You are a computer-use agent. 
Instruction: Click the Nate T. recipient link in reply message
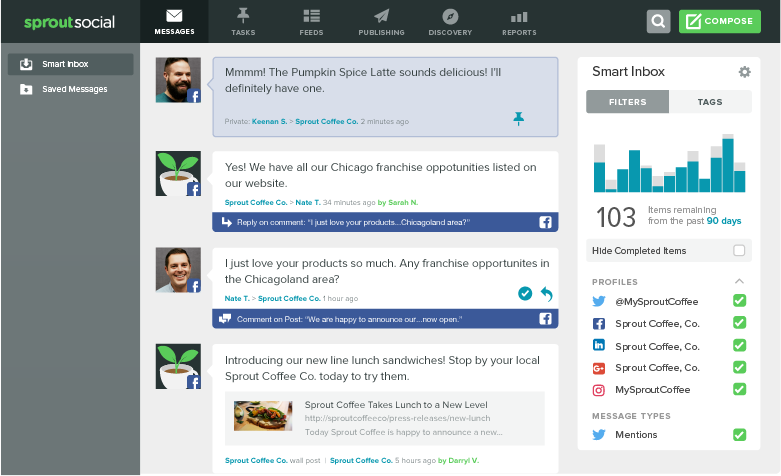coord(308,202)
